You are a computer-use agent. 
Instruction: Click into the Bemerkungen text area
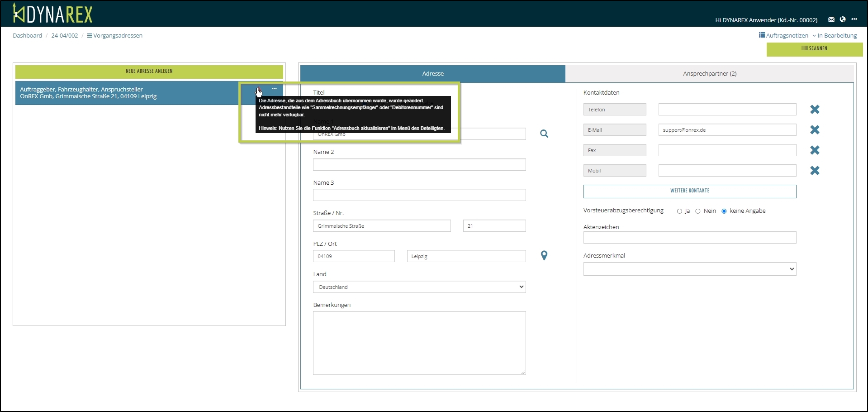click(x=419, y=343)
